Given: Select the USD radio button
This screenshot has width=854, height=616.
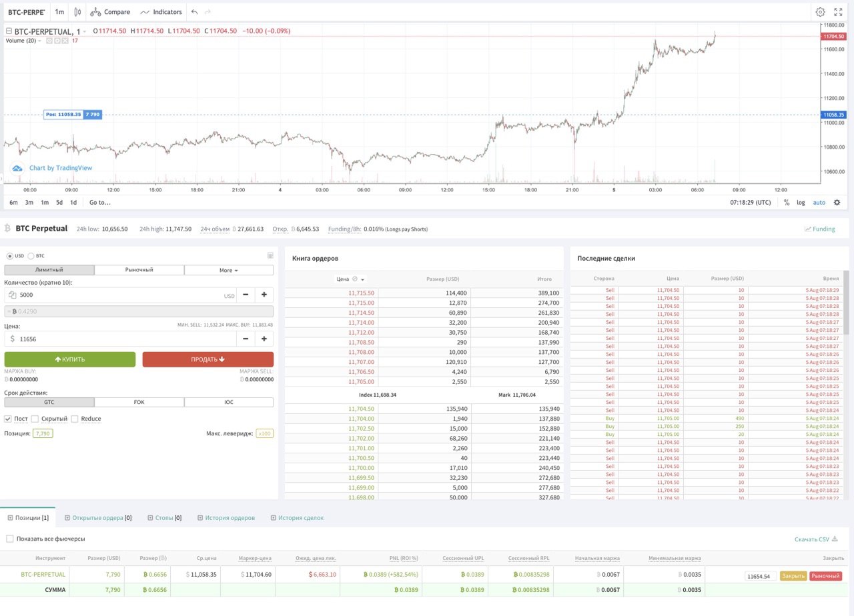Looking at the screenshot, I should [x=10, y=256].
